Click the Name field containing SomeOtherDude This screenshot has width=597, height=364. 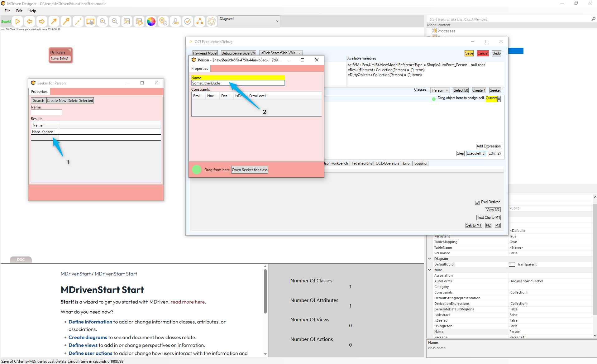click(237, 83)
